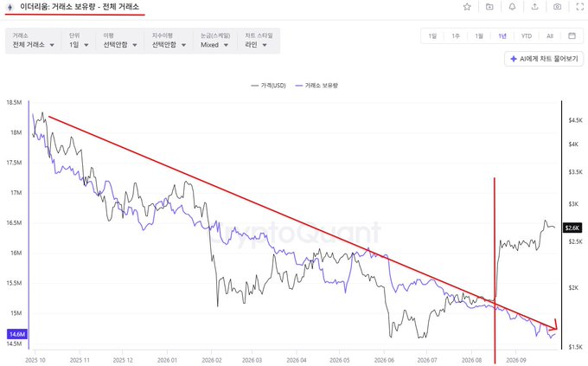Save chart to folder icon
The height and width of the screenshot is (366, 588).
[x=489, y=7]
